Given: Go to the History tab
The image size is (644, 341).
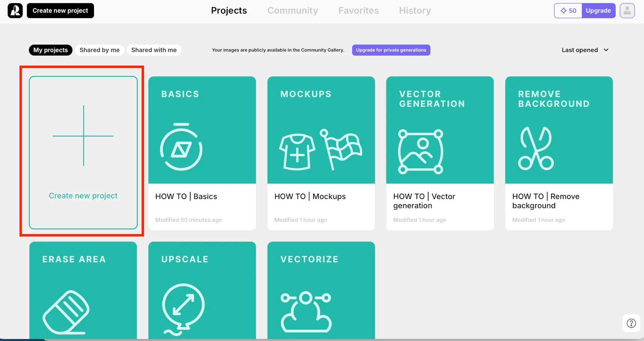Looking at the screenshot, I should [415, 11].
